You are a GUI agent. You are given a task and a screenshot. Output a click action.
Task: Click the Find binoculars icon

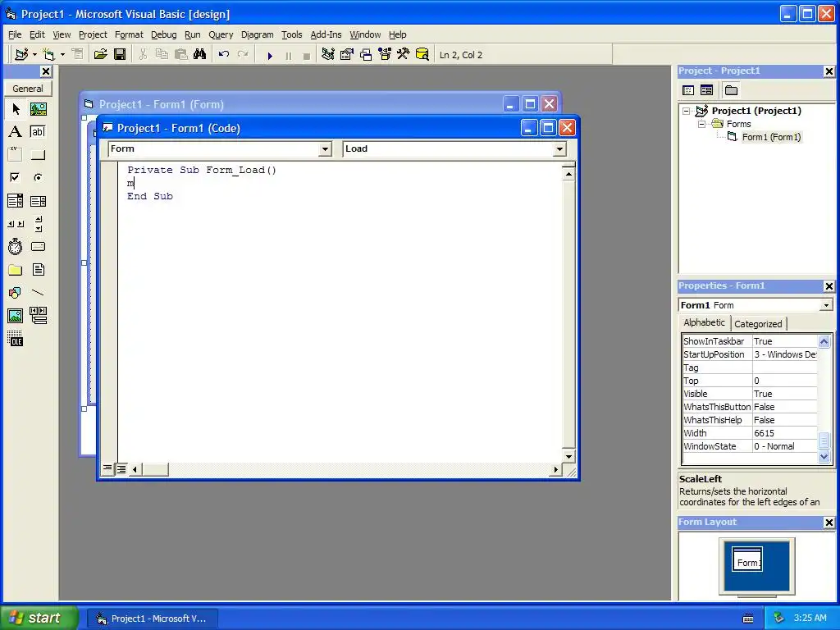[x=200, y=55]
